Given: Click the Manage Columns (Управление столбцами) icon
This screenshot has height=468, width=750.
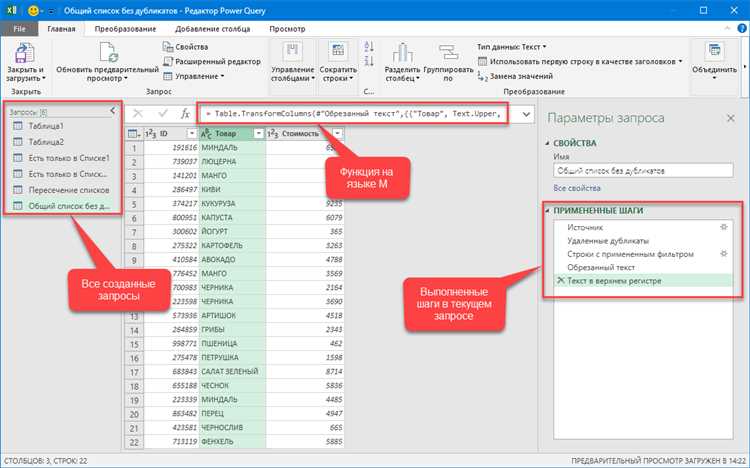Looking at the screenshot, I should click(292, 52).
